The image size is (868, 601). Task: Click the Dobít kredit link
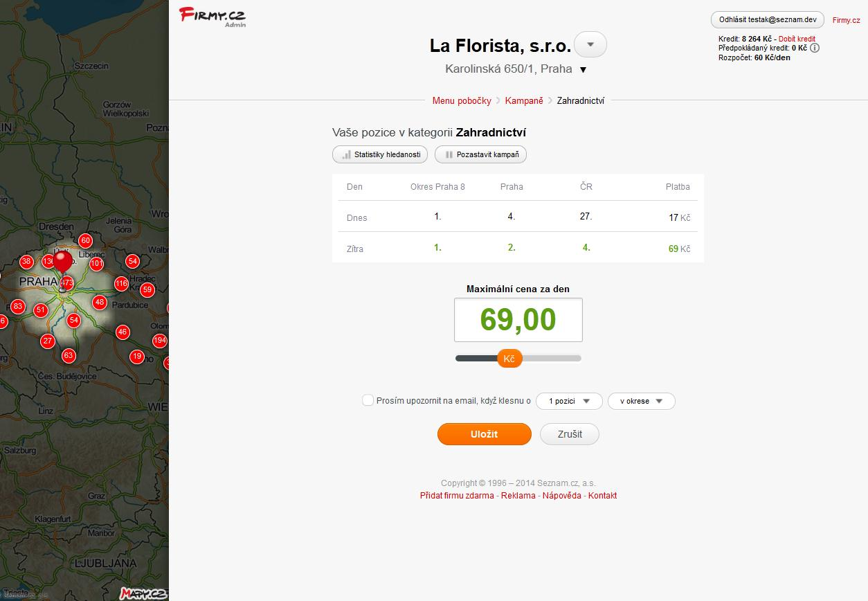797,39
